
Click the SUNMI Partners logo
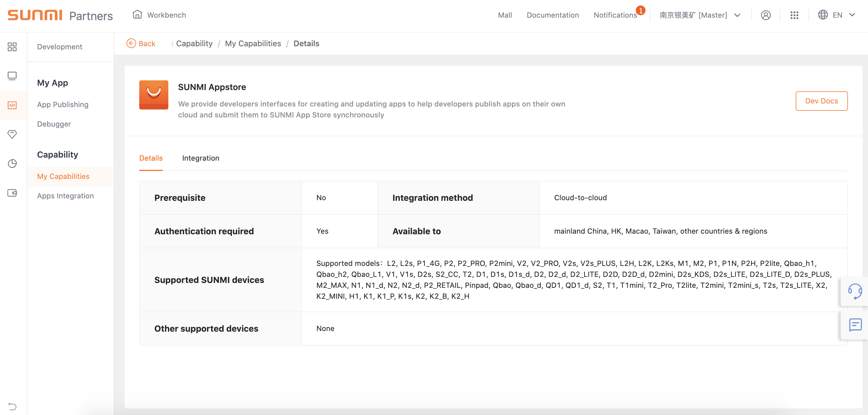[60, 15]
